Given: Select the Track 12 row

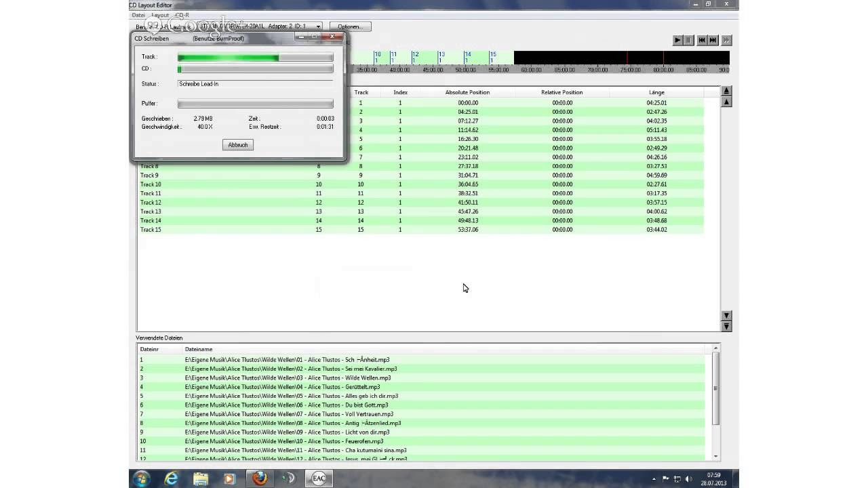Looking at the screenshot, I should click(x=420, y=203).
